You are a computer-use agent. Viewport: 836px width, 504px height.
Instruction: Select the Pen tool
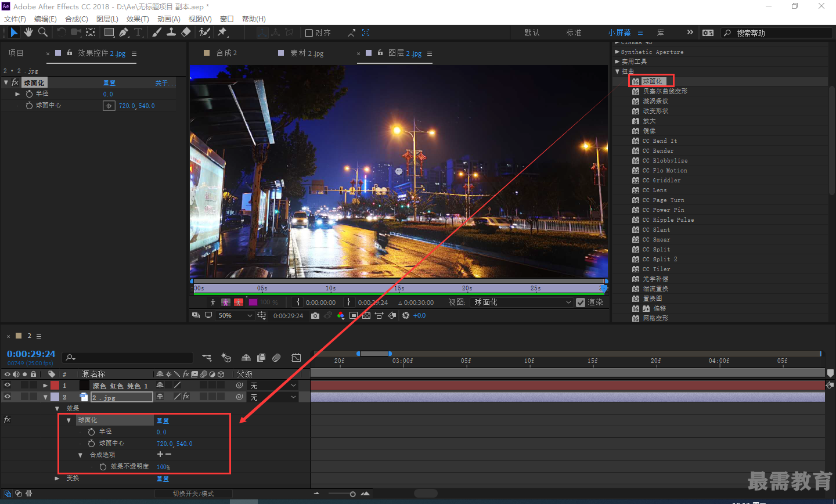click(124, 33)
